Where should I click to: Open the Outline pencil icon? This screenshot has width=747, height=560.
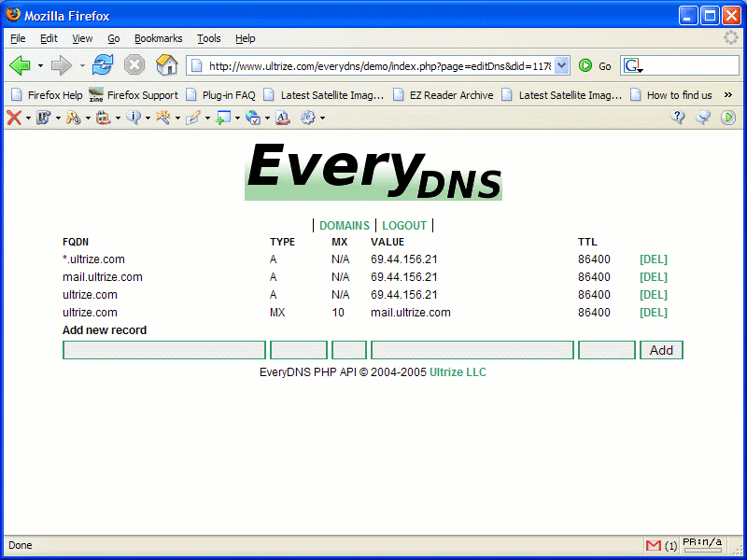[193, 118]
